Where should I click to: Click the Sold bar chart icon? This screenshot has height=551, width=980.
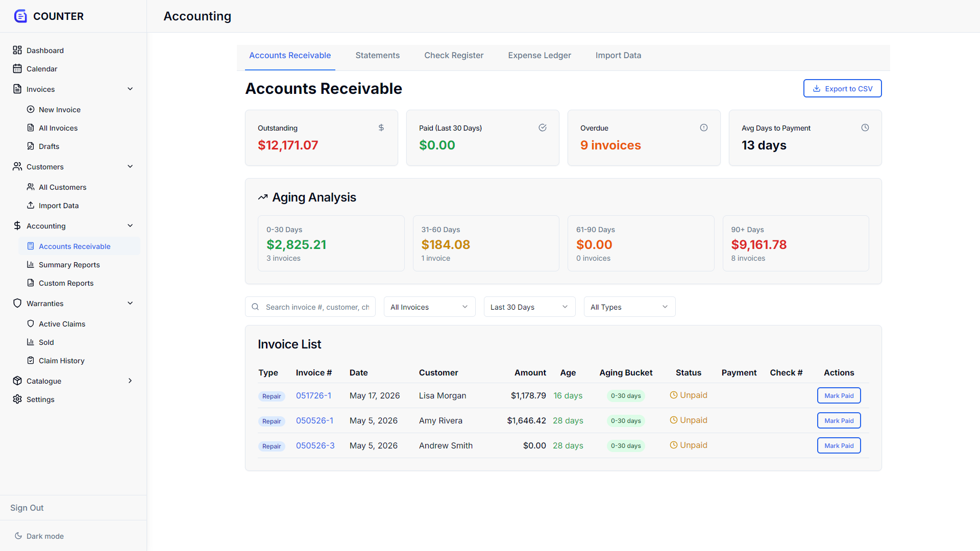pos(31,342)
